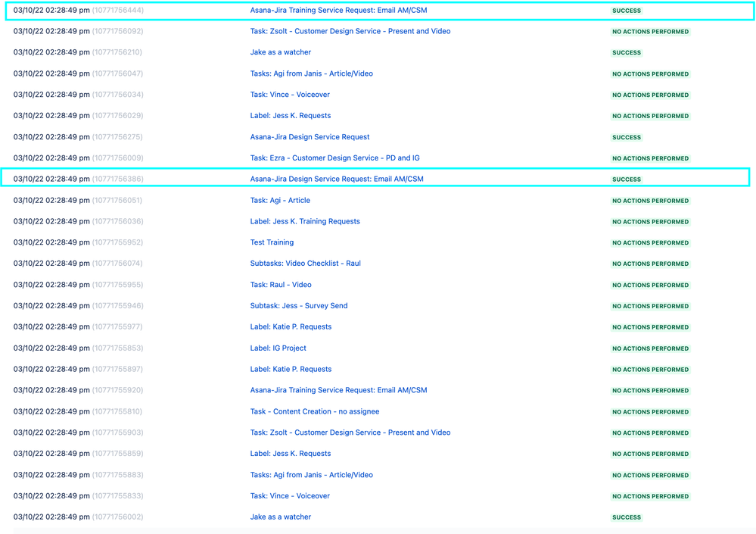Click SUCCESS status for entry 10771756002
The image size is (756, 534).
[x=627, y=517]
